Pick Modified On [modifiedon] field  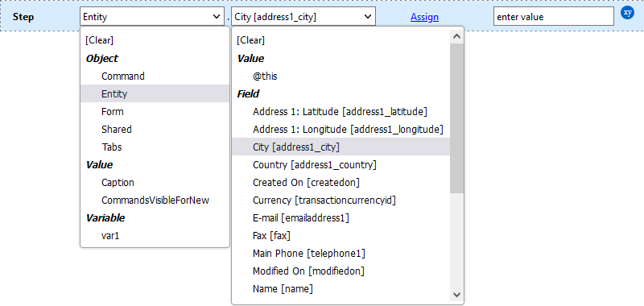click(x=341, y=271)
